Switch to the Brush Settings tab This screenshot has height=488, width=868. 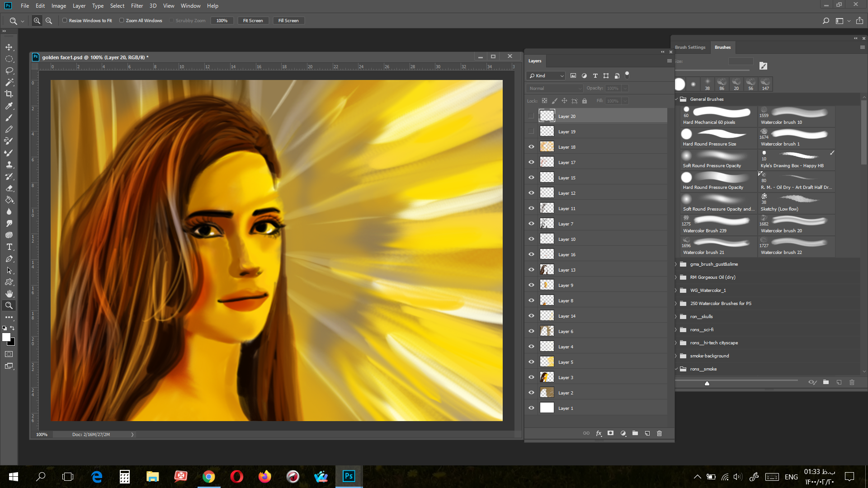690,47
